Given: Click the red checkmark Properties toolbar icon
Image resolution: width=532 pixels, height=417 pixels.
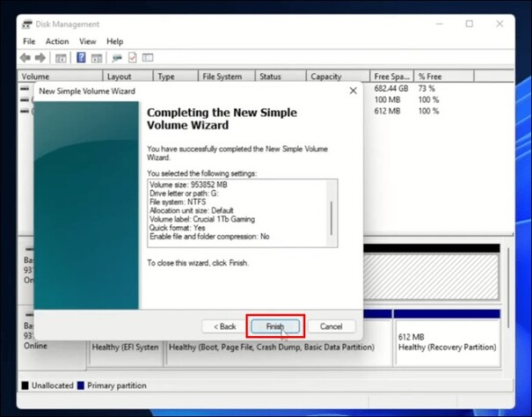Looking at the screenshot, I should (x=133, y=58).
